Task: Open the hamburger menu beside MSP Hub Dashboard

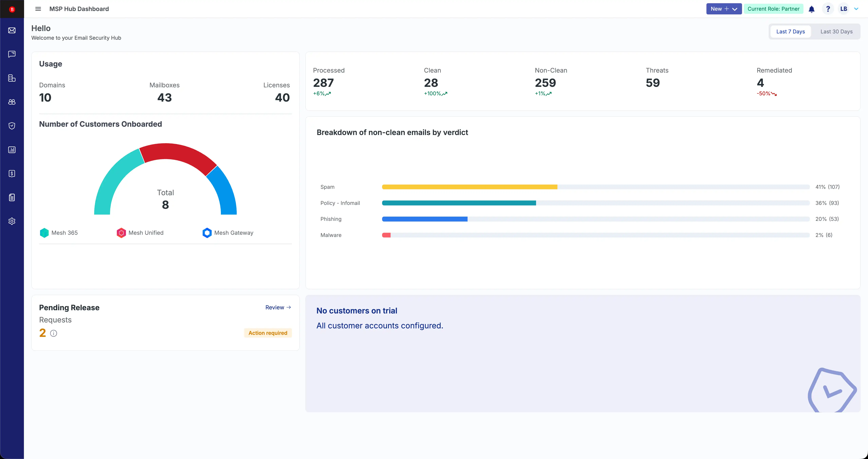Action: (38, 9)
